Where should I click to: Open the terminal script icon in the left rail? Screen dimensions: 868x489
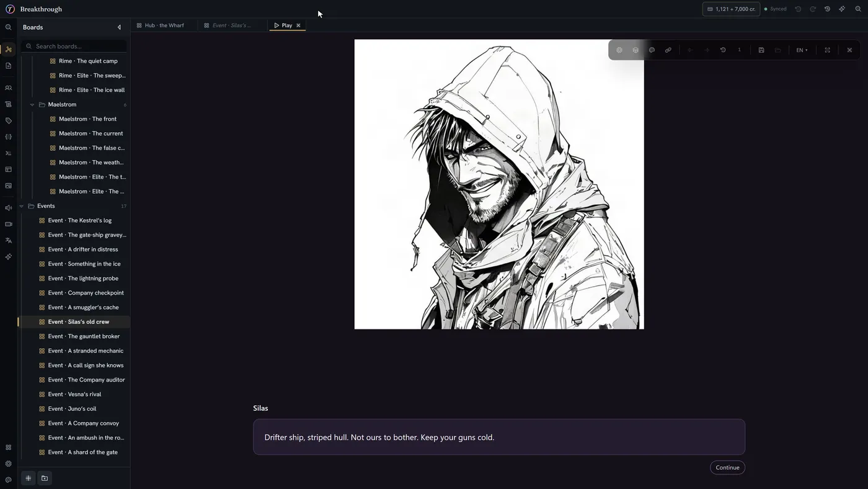(8, 153)
